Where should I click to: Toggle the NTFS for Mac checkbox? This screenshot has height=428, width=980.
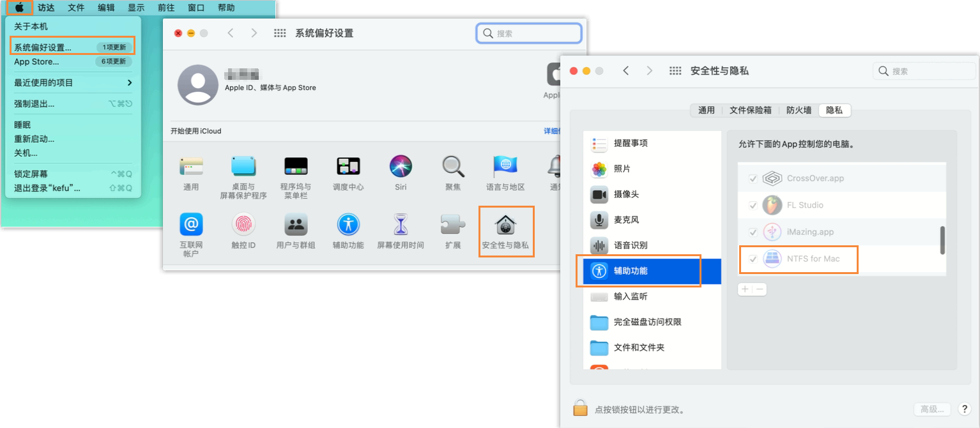753,259
